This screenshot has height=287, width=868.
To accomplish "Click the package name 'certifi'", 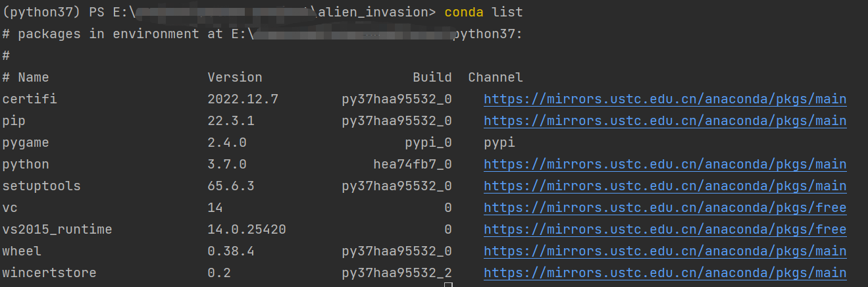I will click(30, 99).
